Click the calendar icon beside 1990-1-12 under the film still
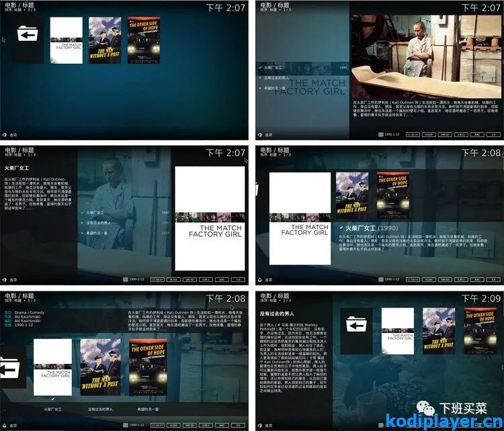This screenshot has width=504, height=431. click(x=381, y=134)
